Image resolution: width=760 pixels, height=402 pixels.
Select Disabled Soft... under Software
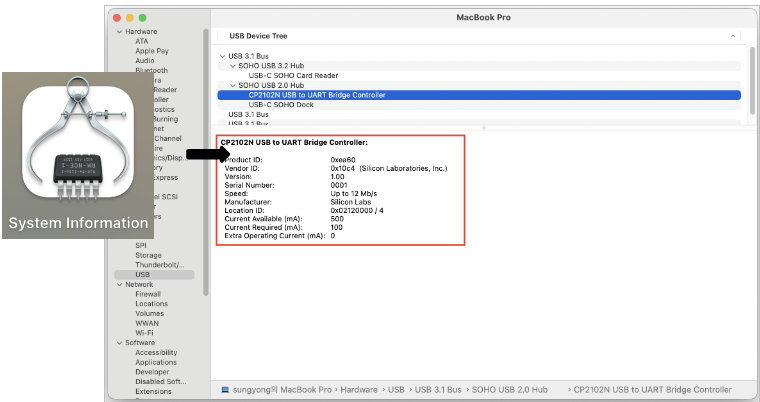click(x=160, y=382)
